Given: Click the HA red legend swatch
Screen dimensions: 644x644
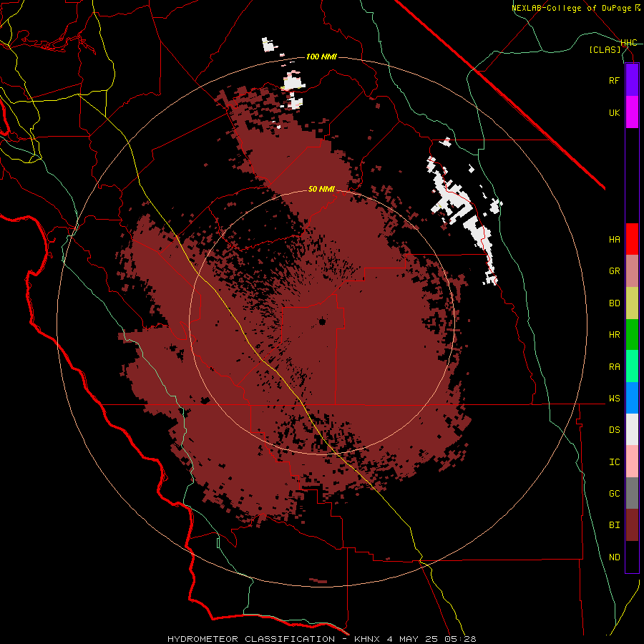Looking at the screenshot, I should tap(632, 239).
